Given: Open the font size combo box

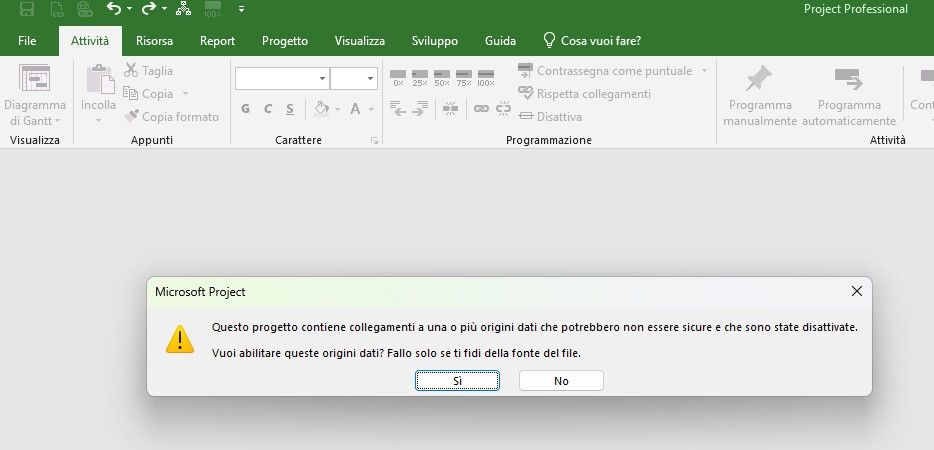Looking at the screenshot, I should [354, 79].
